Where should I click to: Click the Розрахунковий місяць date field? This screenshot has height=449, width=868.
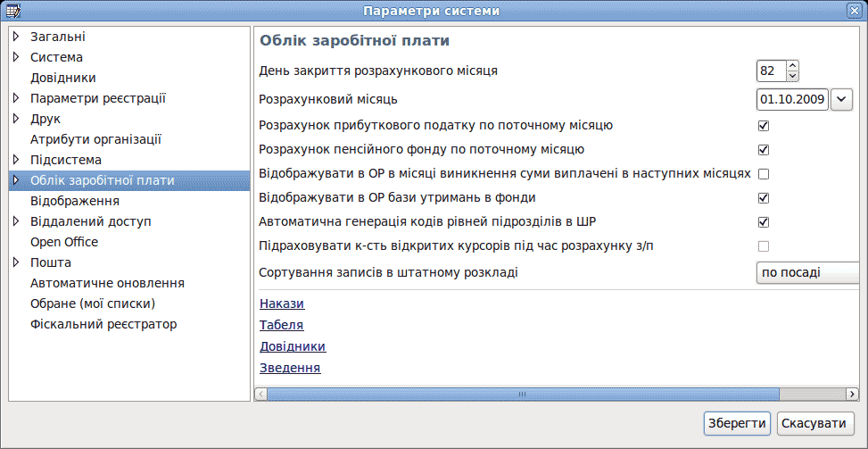[792, 100]
